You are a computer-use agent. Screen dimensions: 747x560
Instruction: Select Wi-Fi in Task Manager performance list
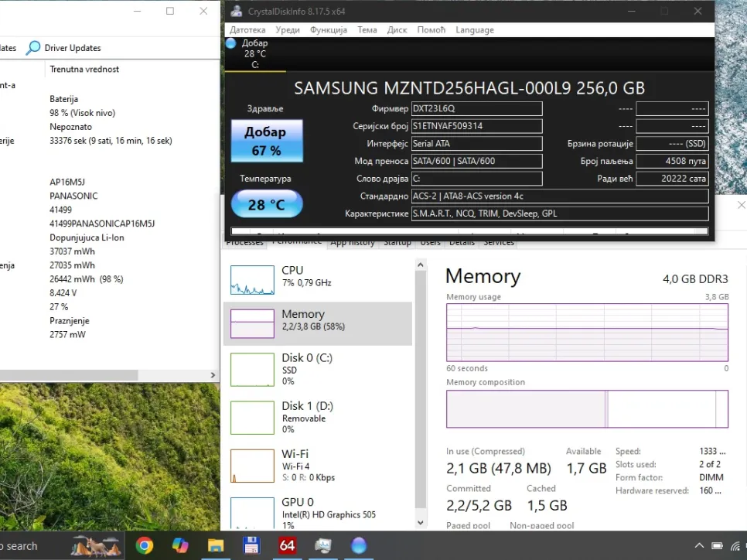point(318,466)
